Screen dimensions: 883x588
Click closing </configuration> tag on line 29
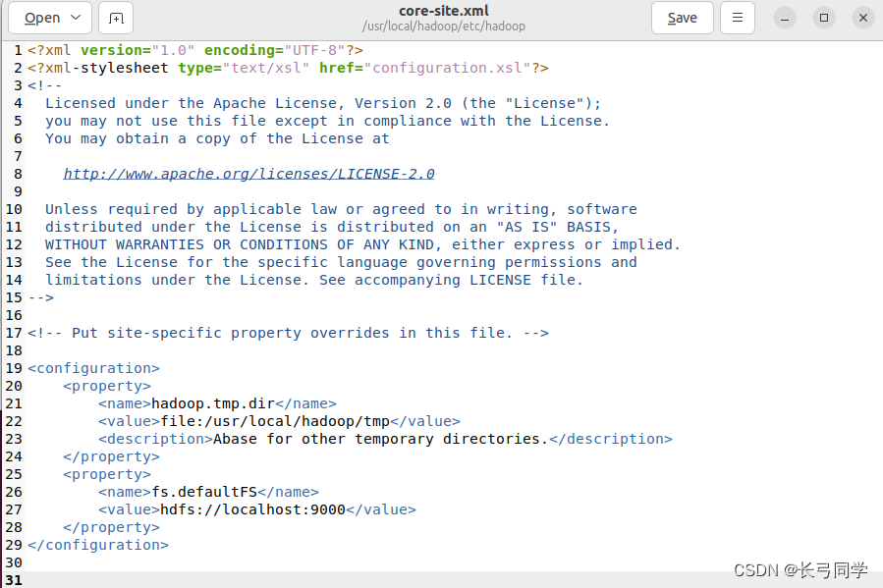pyautogui.click(x=98, y=545)
